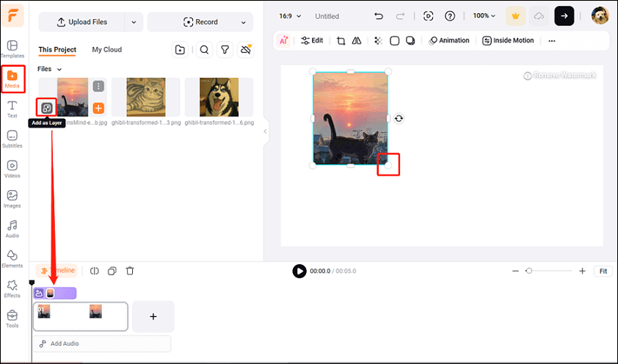Click the cloud sync off icon
This screenshot has width=618, height=364.
click(246, 50)
